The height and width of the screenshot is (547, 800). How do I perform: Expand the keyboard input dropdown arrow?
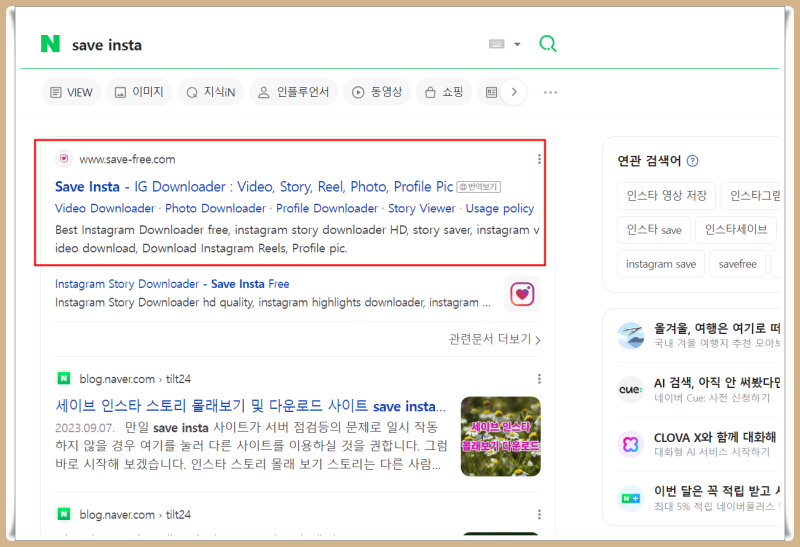pyautogui.click(x=517, y=44)
